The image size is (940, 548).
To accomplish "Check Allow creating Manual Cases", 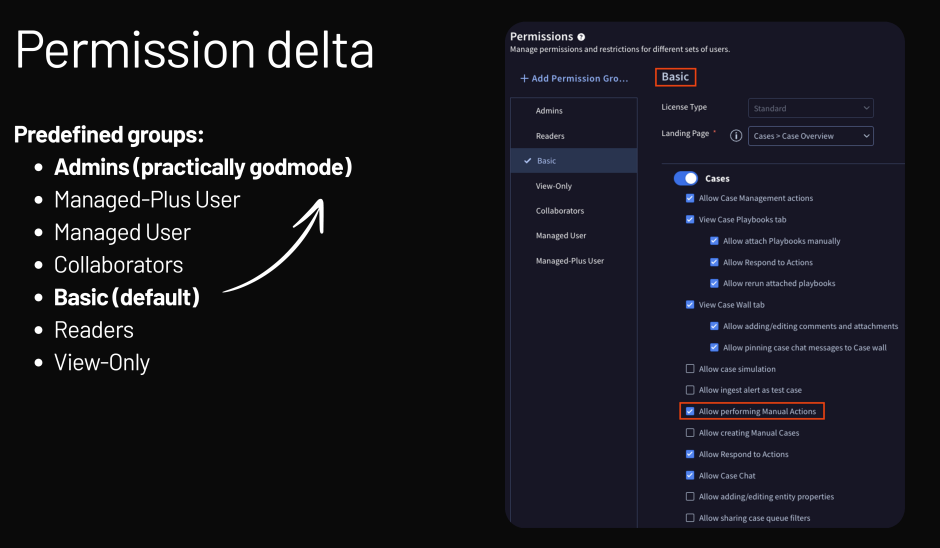I will tap(690, 433).
